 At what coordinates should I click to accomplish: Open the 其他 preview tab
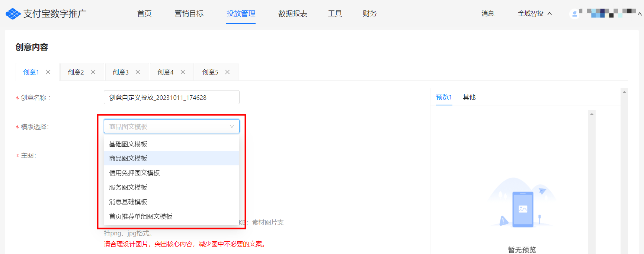click(469, 97)
